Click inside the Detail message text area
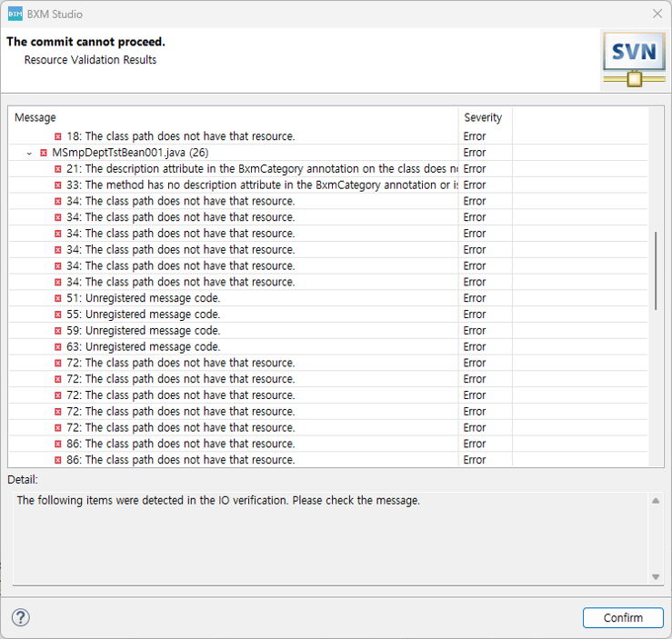This screenshot has height=639, width=672. [x=327, y=538]
